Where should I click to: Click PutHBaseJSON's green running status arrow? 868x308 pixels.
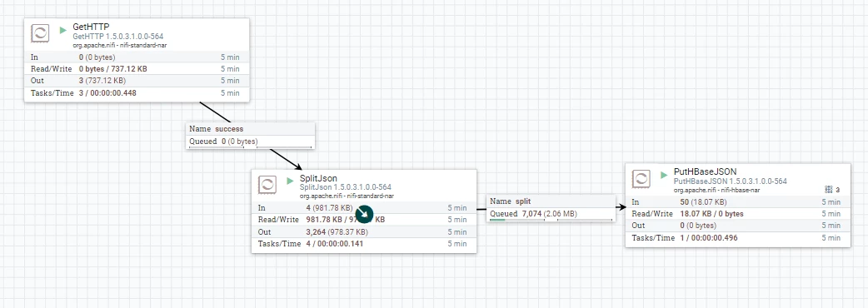click(x=664, y=175)
